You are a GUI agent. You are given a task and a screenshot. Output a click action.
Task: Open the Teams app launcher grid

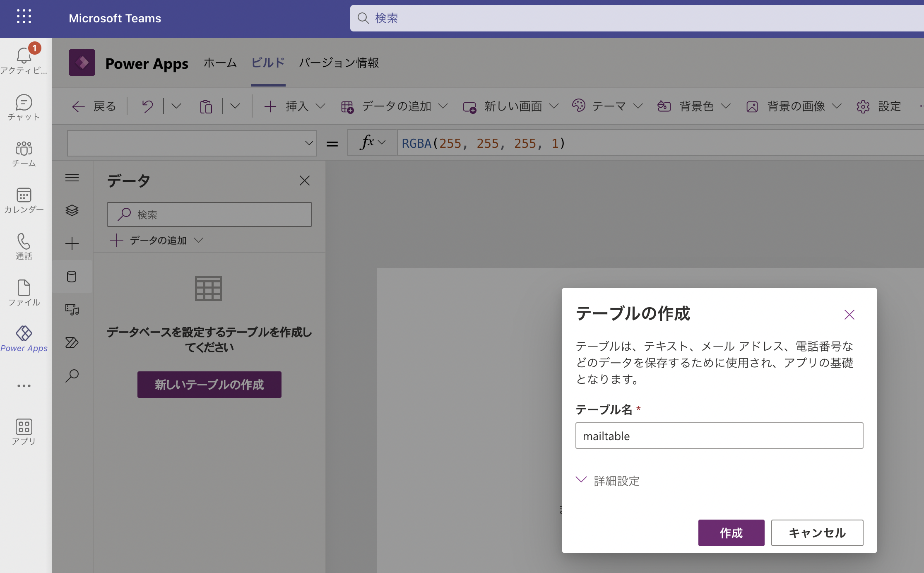(x=24, y=17)
